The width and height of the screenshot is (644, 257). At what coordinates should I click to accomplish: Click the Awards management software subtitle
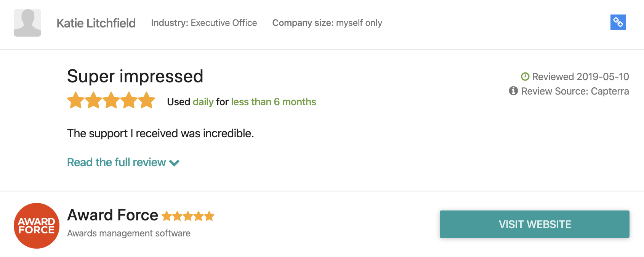coord(129,233)
